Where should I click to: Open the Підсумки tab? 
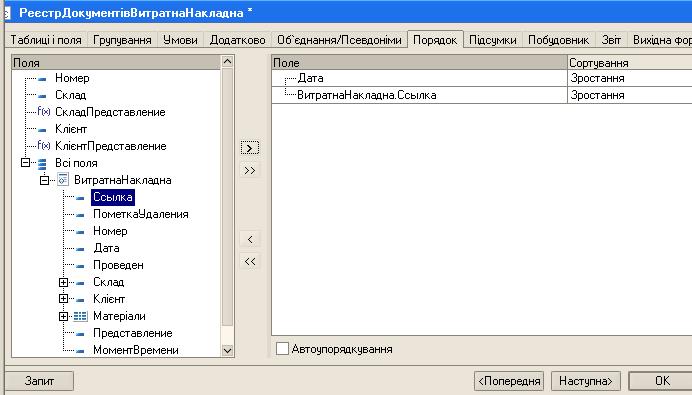pos(493,40)
